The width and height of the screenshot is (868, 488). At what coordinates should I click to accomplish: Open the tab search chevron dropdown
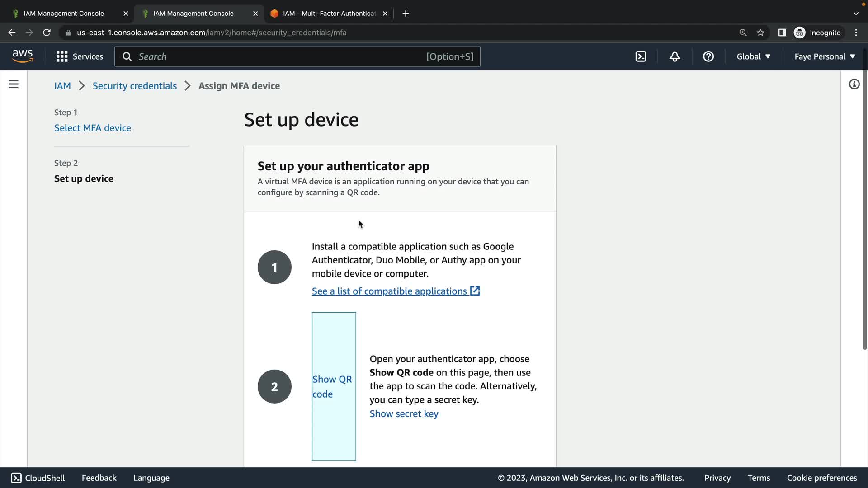coord(855,14)
